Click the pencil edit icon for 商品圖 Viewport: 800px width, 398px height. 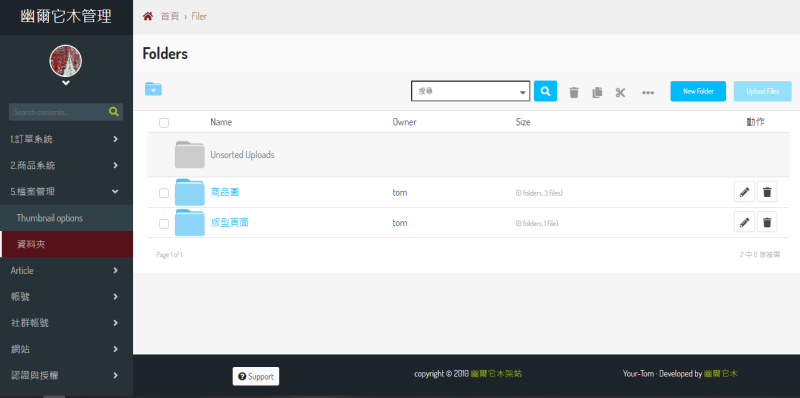744,192
